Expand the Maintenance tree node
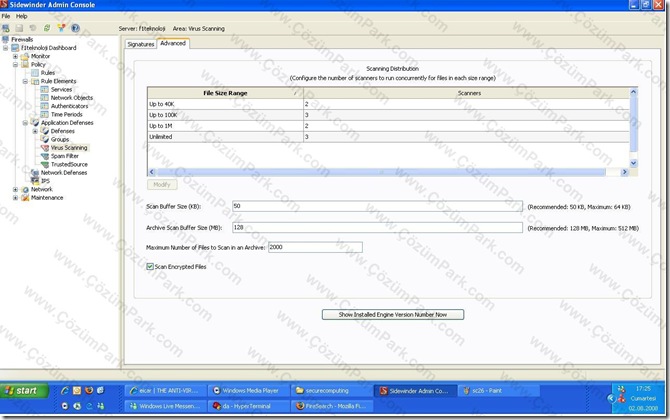The height and width of the screenshot is (420, 670). pos(15,198)
